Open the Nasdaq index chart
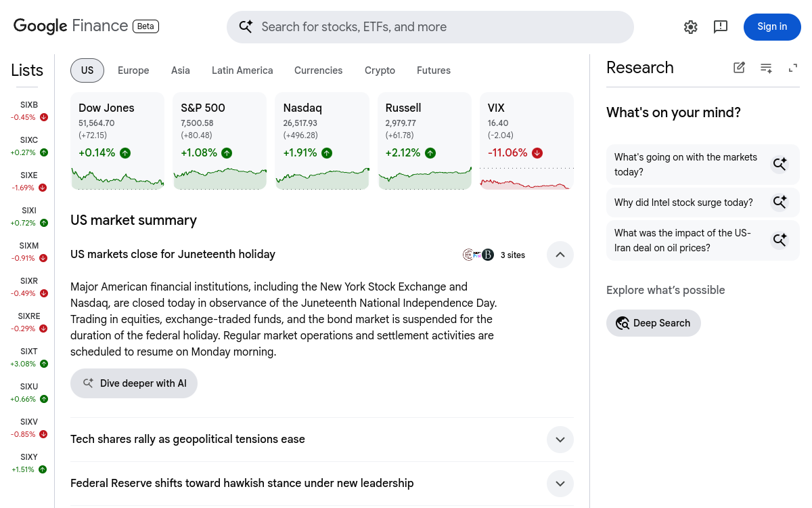Viewport: 812px width, 508px height. 322,141
